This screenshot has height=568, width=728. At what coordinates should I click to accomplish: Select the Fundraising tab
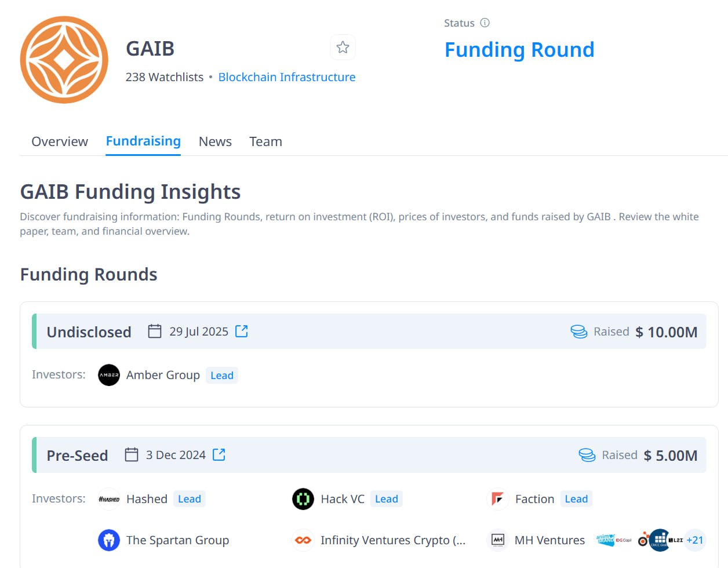[143, 141]
